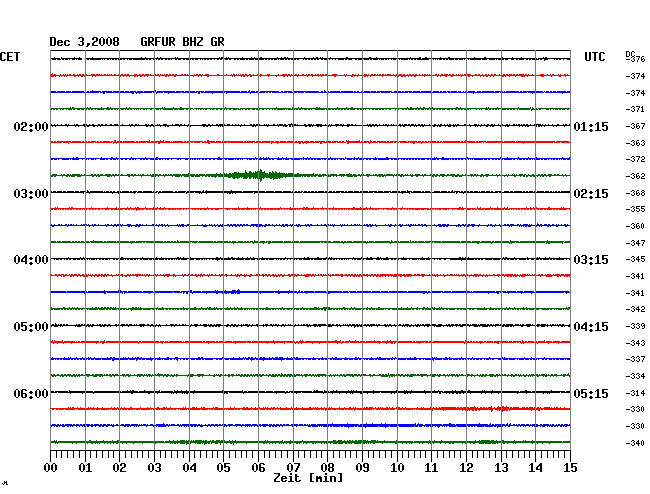
Task: Select the 06:00 CET time label
Action: [x=31, y=393]
